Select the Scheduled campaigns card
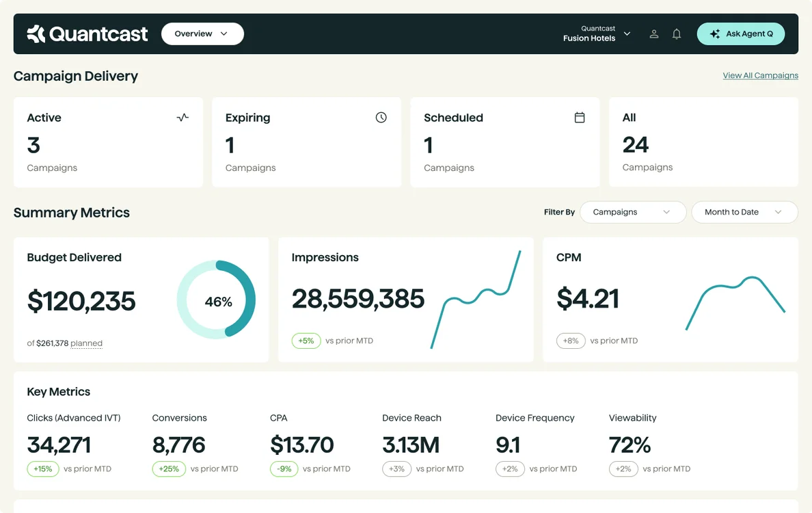 504,142
